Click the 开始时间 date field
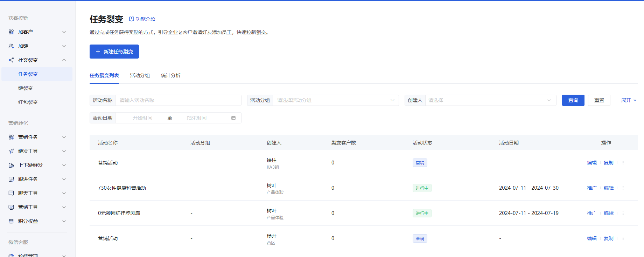 (142, 118)
